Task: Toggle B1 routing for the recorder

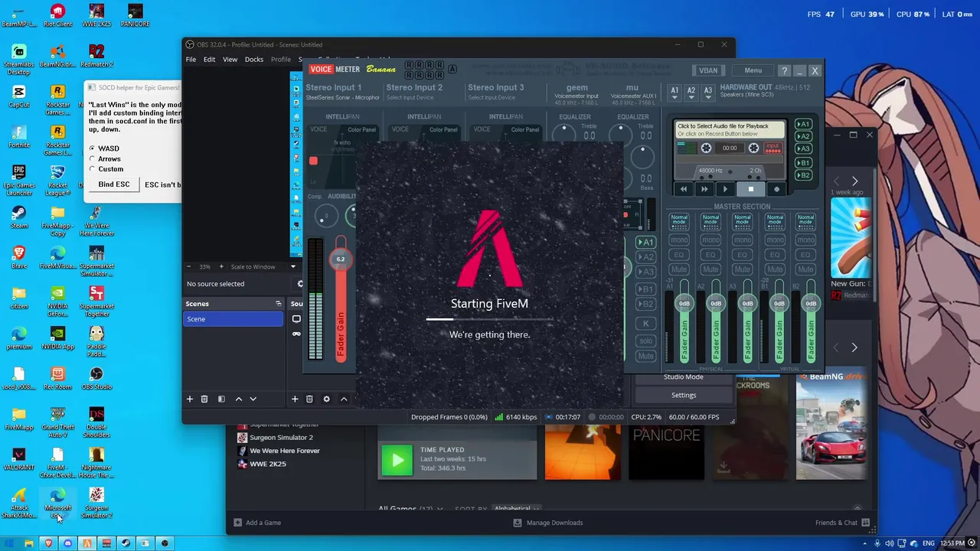Action: point(803,163)
